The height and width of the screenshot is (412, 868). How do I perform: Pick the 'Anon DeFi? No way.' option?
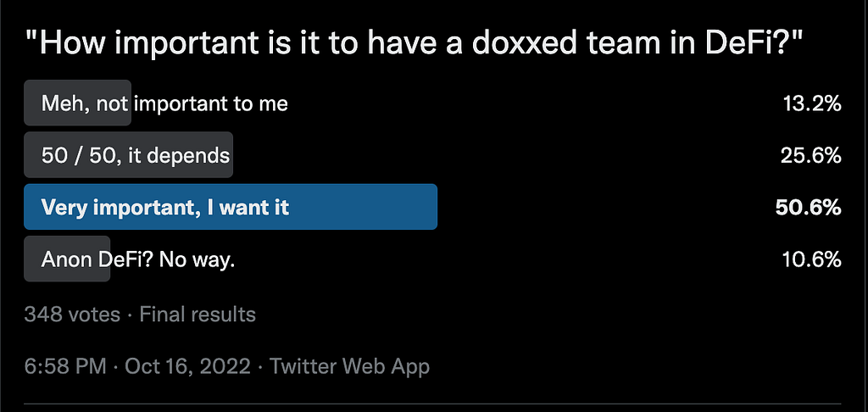point(138,259)
